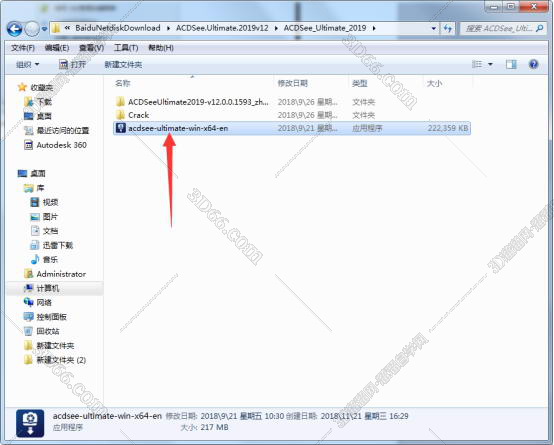Image resolution: width=554 pixels, height=445 pixels.
Task: Click the 计算机 monitor icon
Action: pos(28,288)
